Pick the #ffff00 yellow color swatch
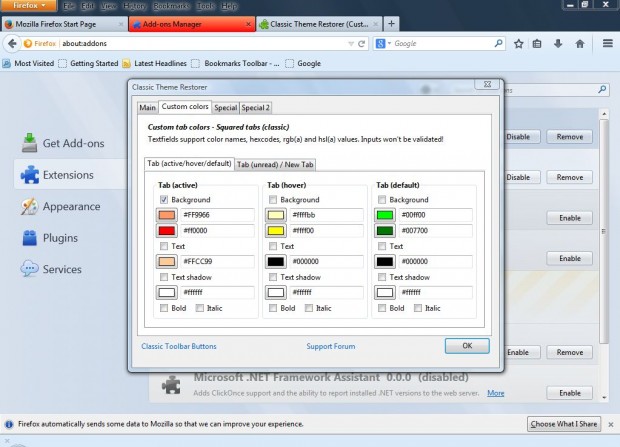The height and width of the screenshot is (447, 620). pos(276,231)
